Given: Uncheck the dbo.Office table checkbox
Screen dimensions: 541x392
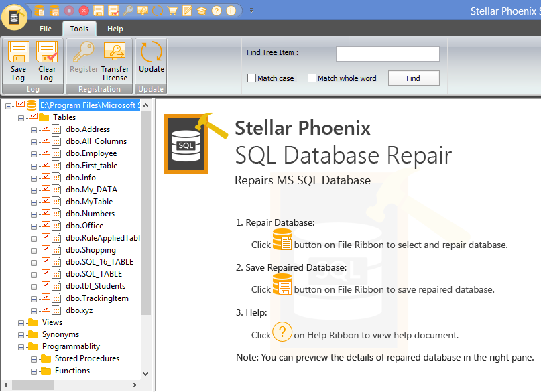Looking at the screenshot, I should (46, 224).
